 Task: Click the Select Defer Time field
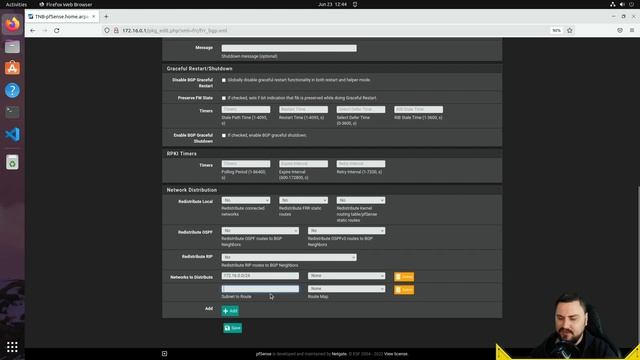click(x=361, y=109)
